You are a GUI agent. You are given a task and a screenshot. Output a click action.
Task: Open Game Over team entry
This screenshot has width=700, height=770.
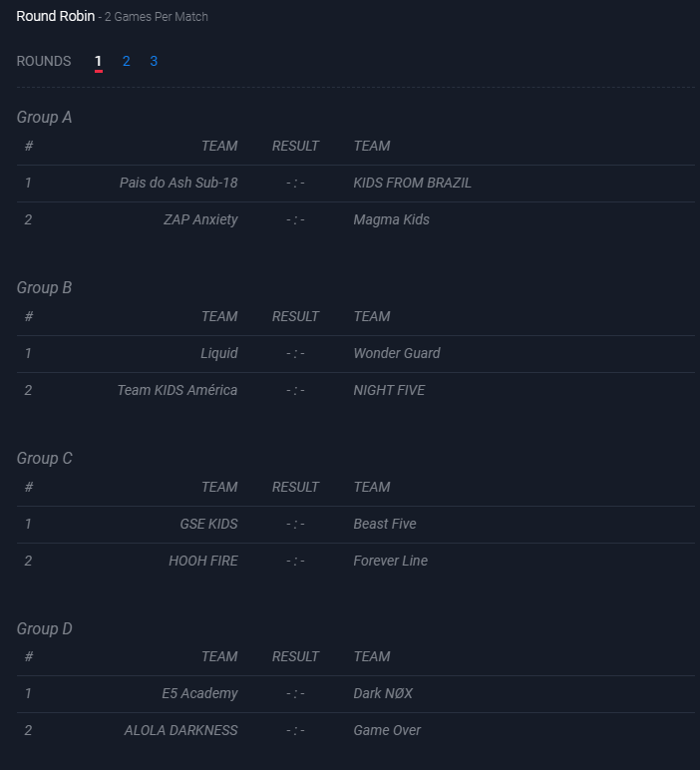coord(387,730)
